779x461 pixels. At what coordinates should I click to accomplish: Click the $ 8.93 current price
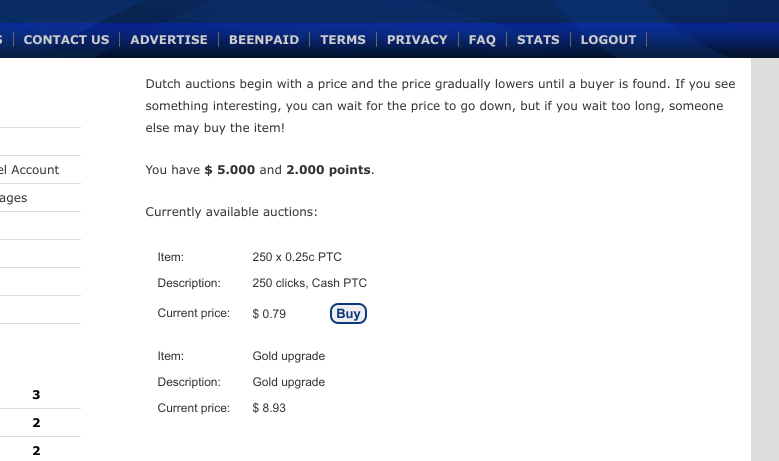269,408
